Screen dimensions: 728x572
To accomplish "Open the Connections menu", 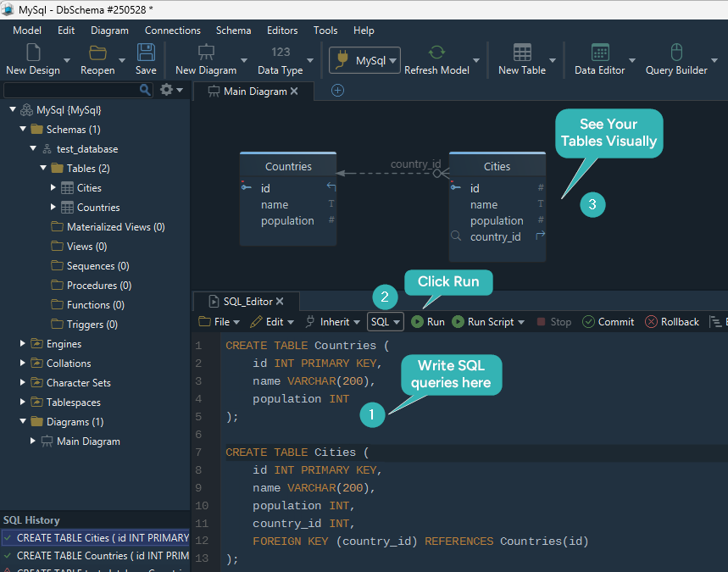I will (x=173, y=31).
